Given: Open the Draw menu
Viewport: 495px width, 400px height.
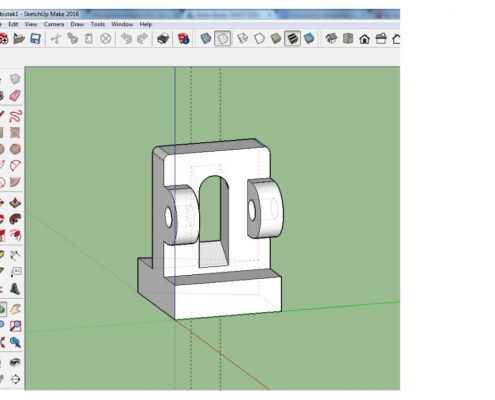Looking at the screenshot, I should 77,24.
